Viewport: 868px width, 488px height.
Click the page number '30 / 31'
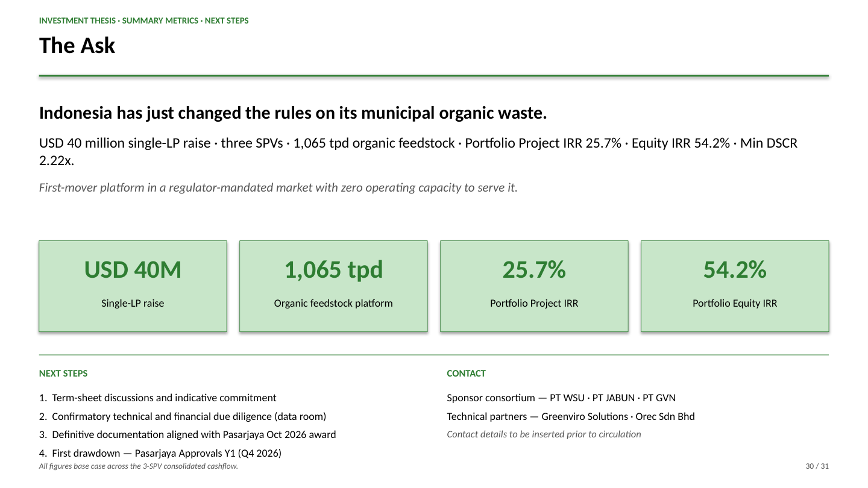[817, 466]
